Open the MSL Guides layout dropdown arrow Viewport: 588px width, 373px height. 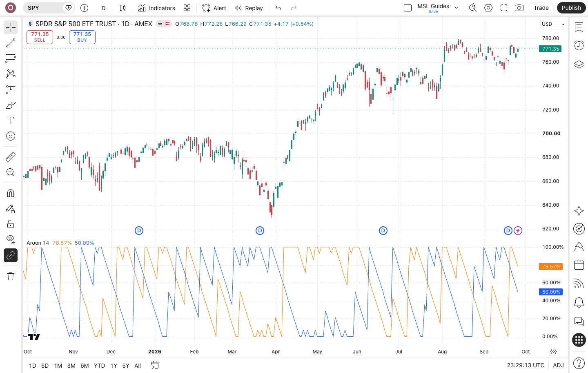click(457, 8)
